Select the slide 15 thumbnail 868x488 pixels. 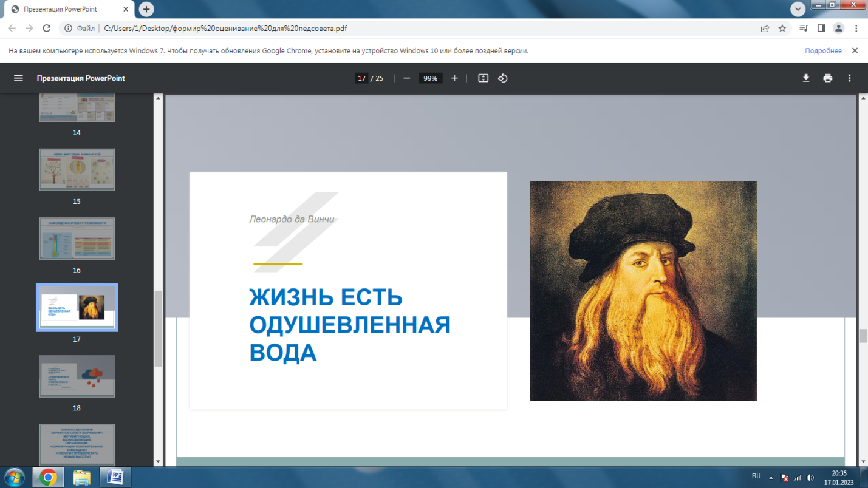click(77, 170)
